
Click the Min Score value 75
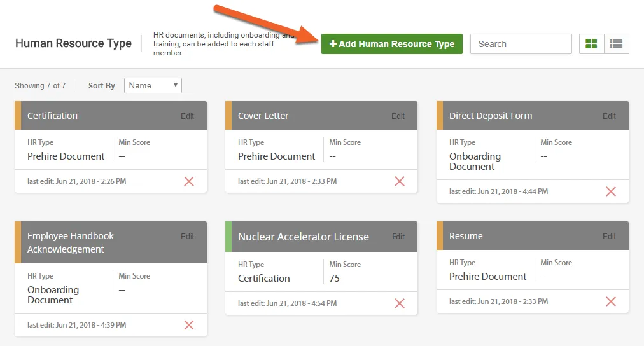click(334, 279)
